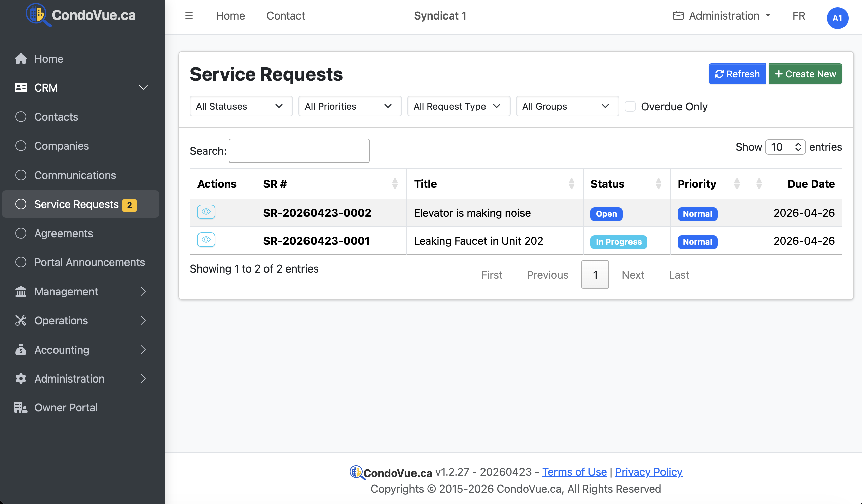Click the In Progress status badge
This screenshot has height=504, width=862.
[x=618, y=242]
